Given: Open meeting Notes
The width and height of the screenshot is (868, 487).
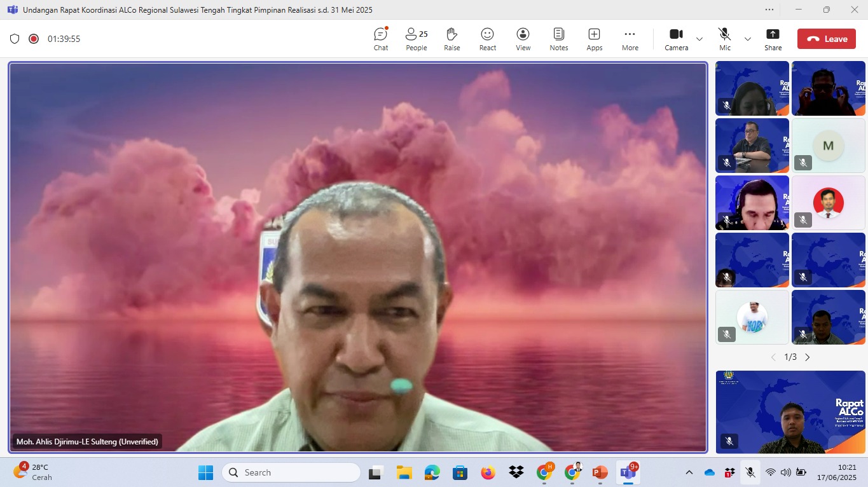Looking at the screenshot, I should (558, 39).
